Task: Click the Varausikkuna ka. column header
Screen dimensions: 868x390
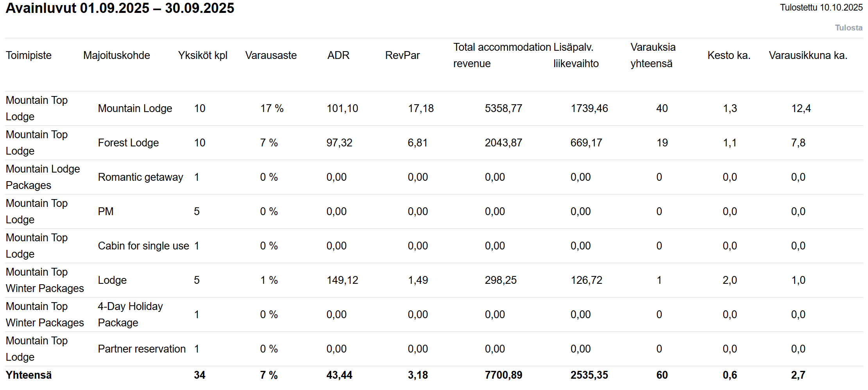Action: pos(808,55)
